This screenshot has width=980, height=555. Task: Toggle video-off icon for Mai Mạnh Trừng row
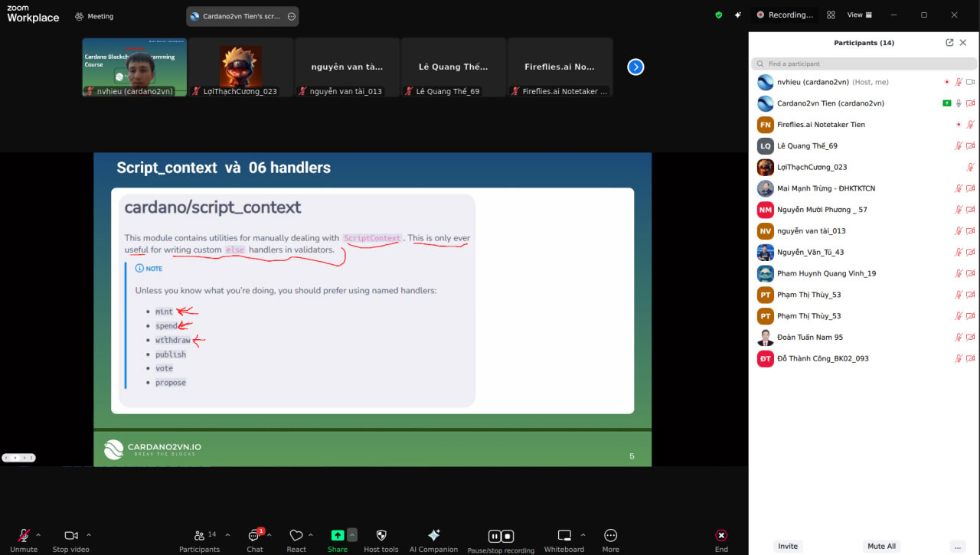970,188
